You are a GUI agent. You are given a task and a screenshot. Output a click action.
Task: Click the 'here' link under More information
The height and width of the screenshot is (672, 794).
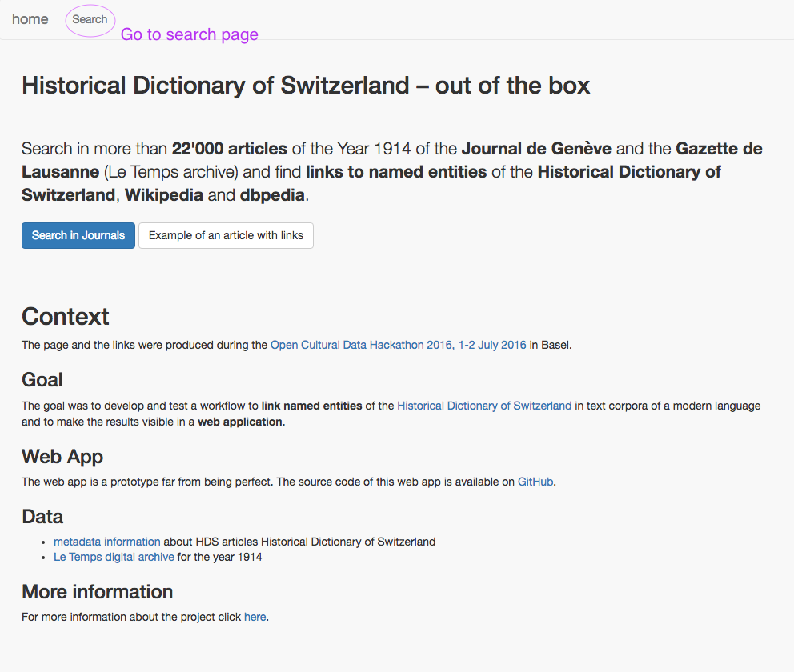pos(255,617)
